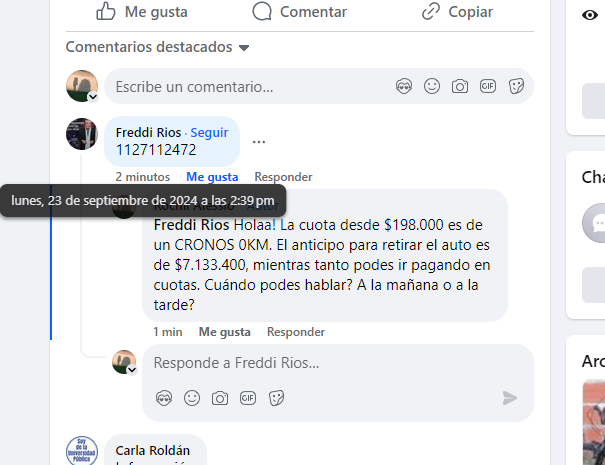
Task: Click the avatar sticker icon in comment box
Action: pyautogui.click(x=404, y=86)
